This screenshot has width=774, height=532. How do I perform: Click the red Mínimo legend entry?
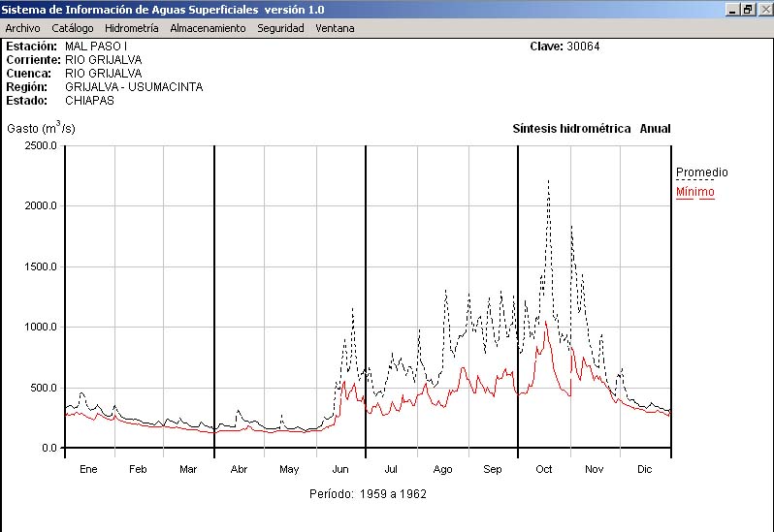[694, 192]
